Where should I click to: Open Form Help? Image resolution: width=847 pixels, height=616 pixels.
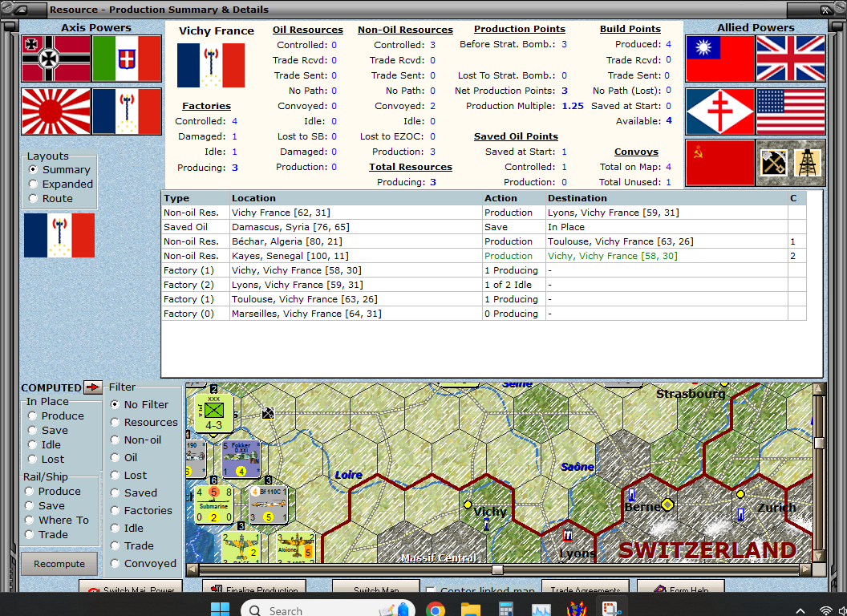coord(681,587)
